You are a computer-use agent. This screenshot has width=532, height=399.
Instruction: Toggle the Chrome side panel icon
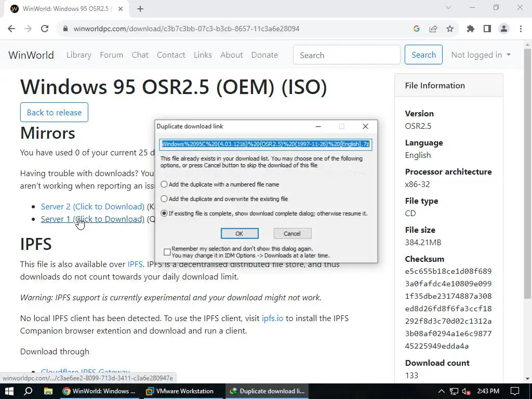coord(487,29)
